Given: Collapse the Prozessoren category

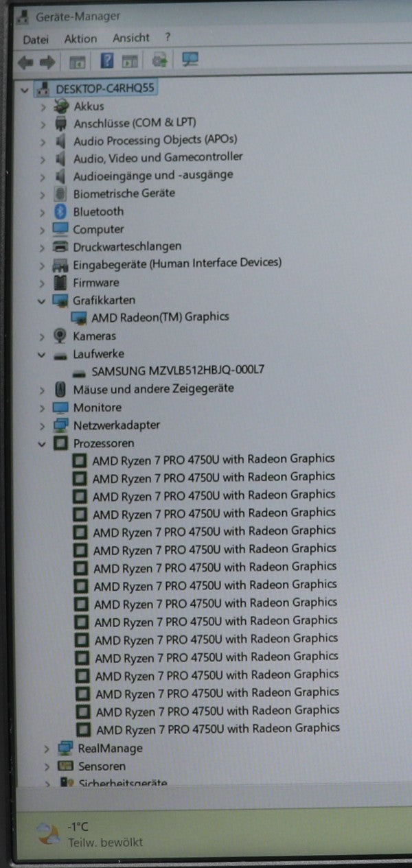Looking at the screenshot, I should click(43, 444).
